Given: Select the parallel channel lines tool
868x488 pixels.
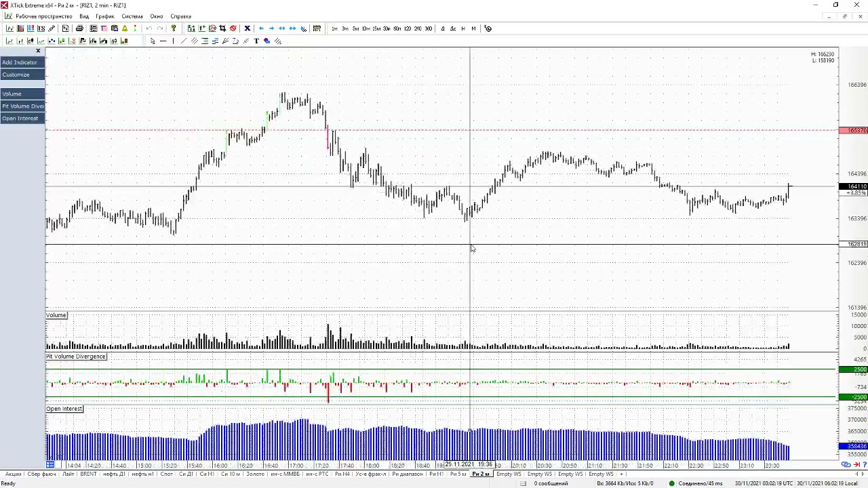Looking at the screenshot, I should pyautogui.click(x=195, y=41).
